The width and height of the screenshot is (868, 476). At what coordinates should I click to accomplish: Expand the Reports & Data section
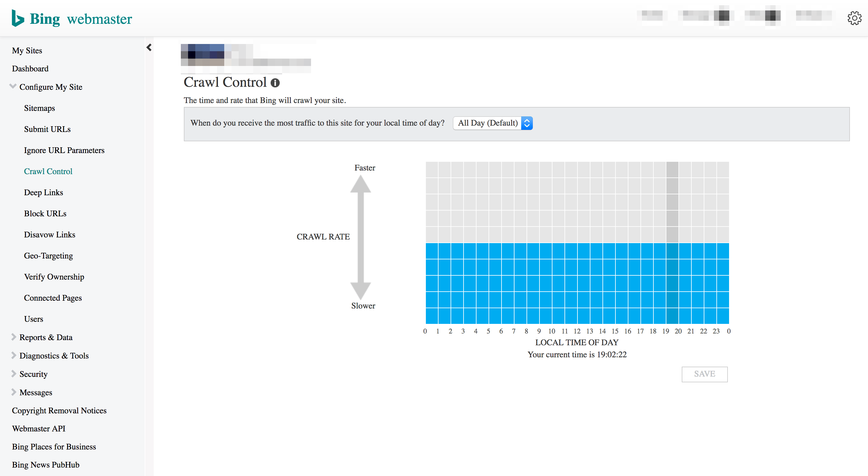(x=46, y=337)
